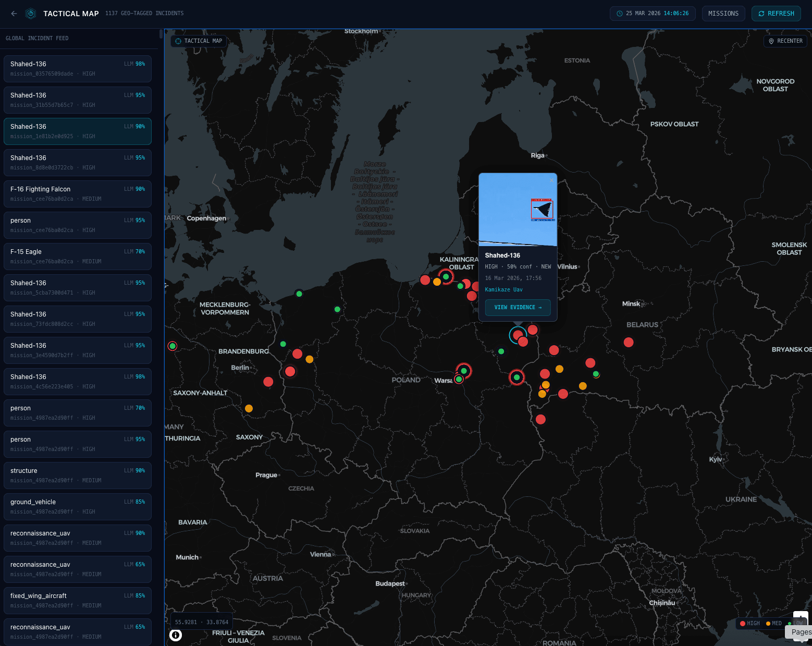Open View Evidence for Shahed-136

point(518,308)
